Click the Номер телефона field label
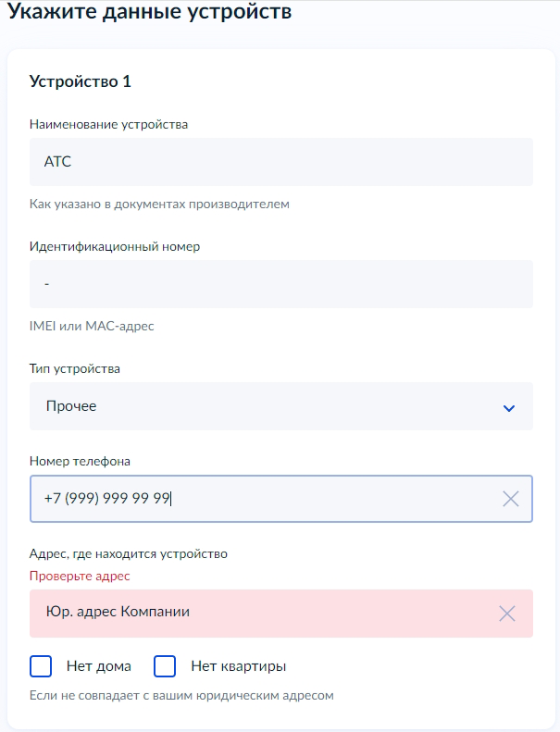The width and height of the screenshot is (560, 732). tap(80, 461)
